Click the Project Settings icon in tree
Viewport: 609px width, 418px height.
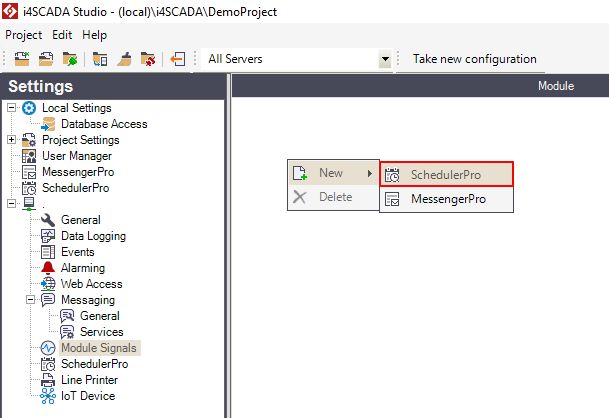[29, 140]
